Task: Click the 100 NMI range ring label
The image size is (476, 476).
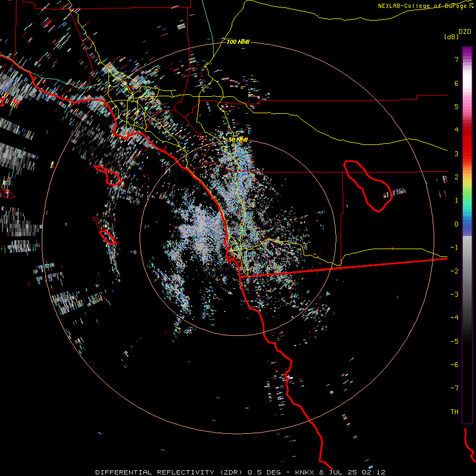Action: 238,42
